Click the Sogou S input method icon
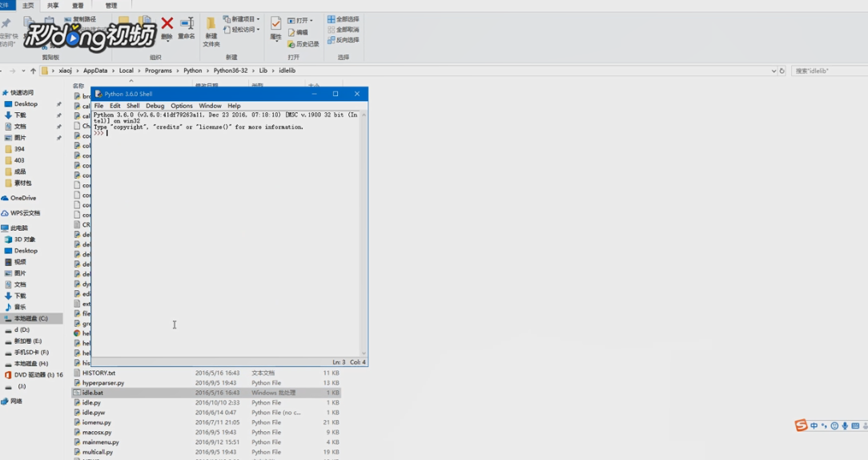Viewport: 868px width, 460px height. tap(801, 425)
